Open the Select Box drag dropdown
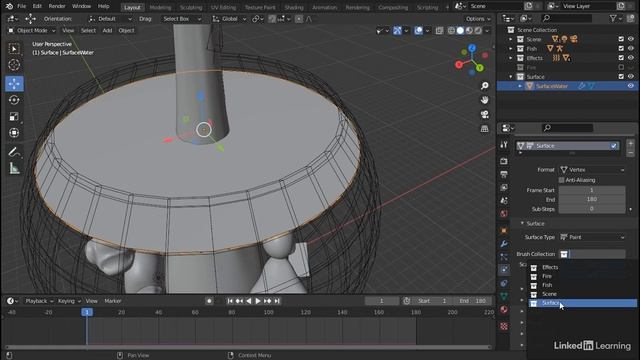The width and height of the screenshot is (640, 360). pyautogui.click(x=182, y=19)
